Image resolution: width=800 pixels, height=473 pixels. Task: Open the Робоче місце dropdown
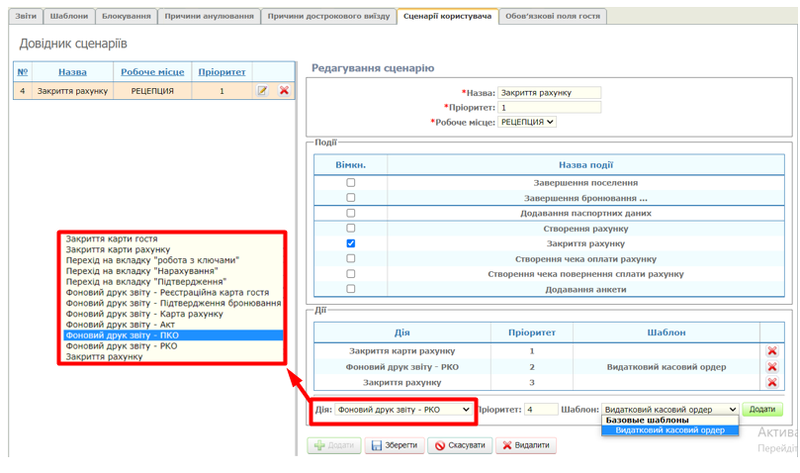527,122
